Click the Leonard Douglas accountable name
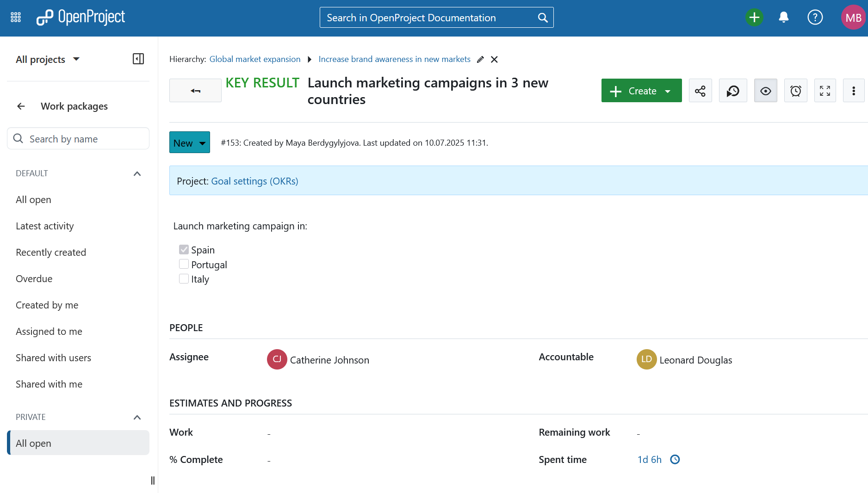The image size is (868, 493). [695, 360]
